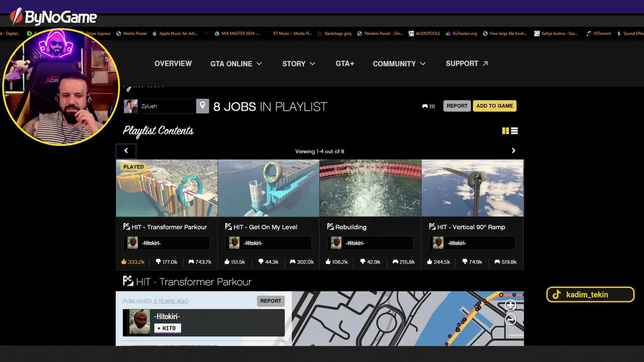644x362 pixels.
Task: Open the Vertical 90° Ramp thumbnail
Action: (472, 188)
